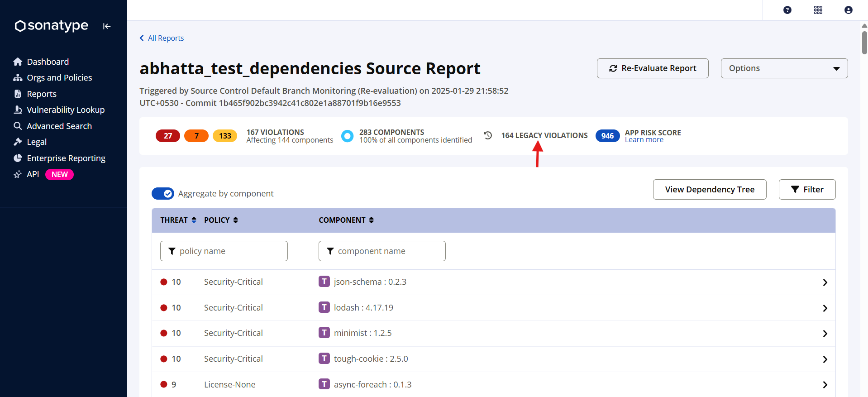868x397 pixels.
Task: Click the filter funnel icon in policy name
Action: tap(172, 251)
